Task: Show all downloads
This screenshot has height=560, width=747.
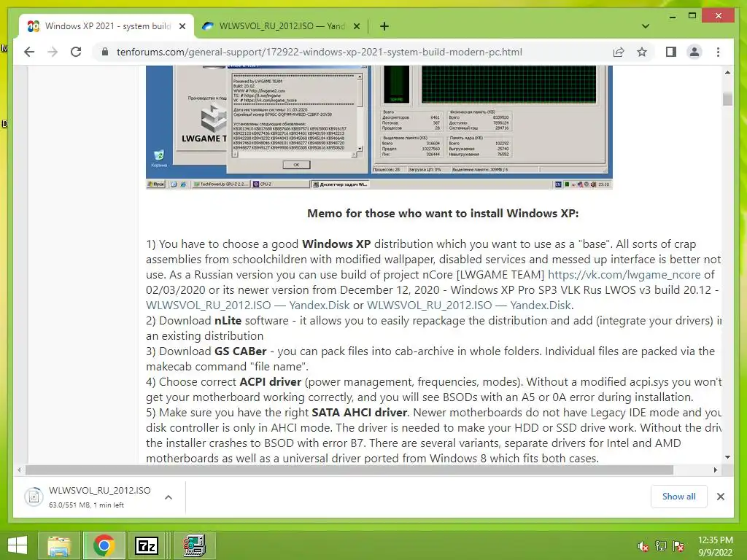Action: click(678, 497)
